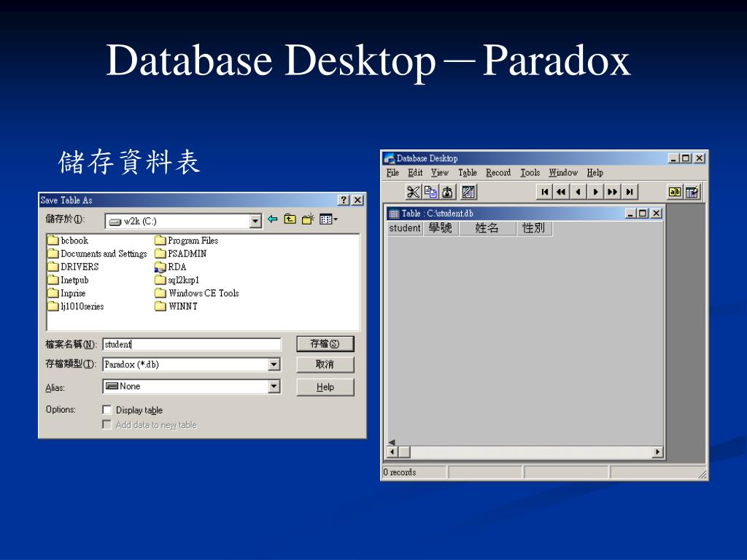Check the Add data to new table option
The width and height of the screenshot is (747, 560).
[107, 425]
